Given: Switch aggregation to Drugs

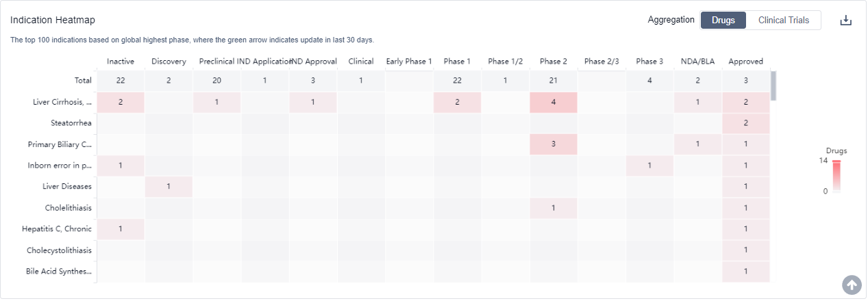Looking at the screenshot, I should click(723, 21).
